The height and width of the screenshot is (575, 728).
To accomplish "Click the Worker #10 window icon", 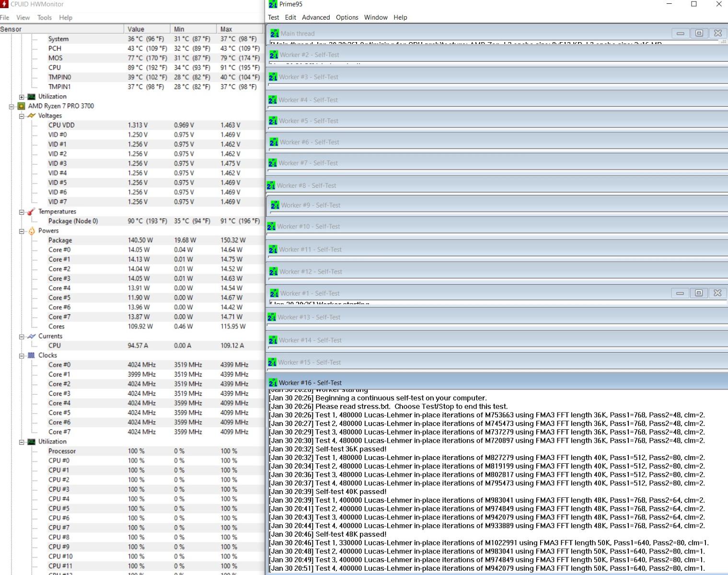I will 271,226.
